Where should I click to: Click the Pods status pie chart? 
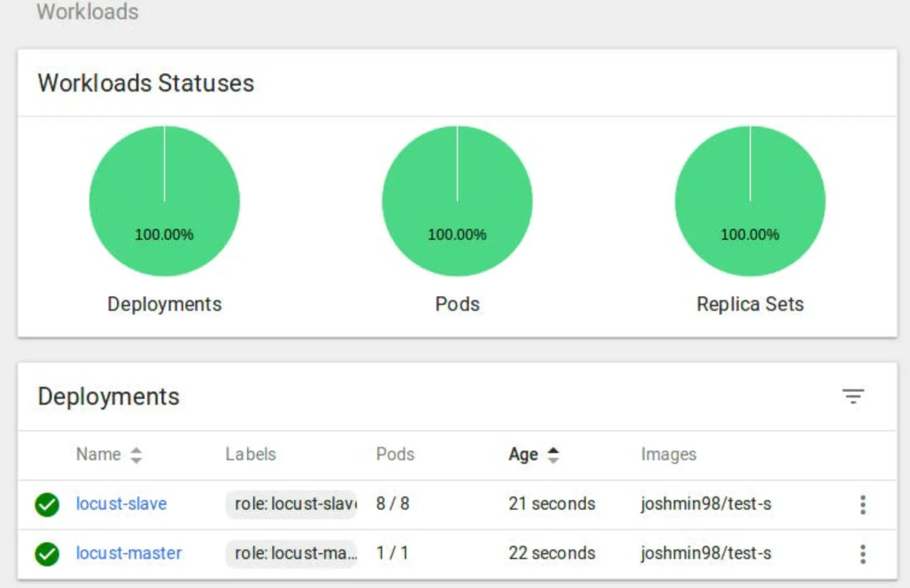pyautogui.click(x=457, y=201)
